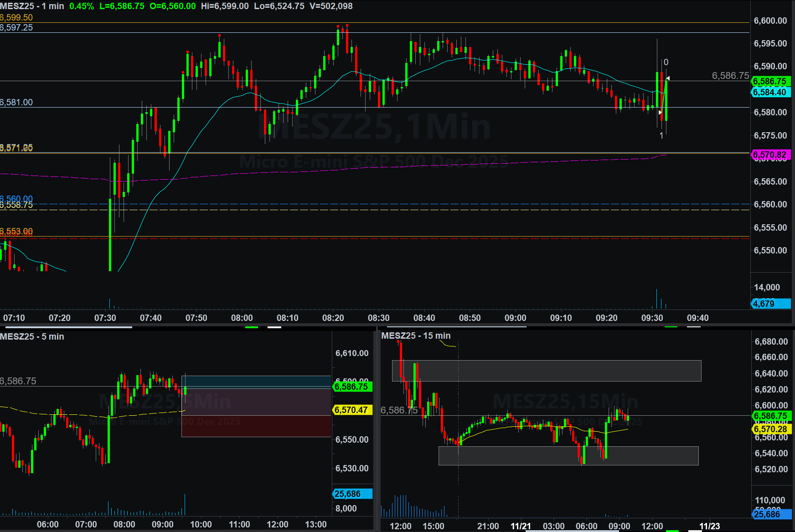Image resolution: width=795 pixels, height=532 pixels.
Task: Click the blue 4,679 volume tag
Action: point(770,304)
